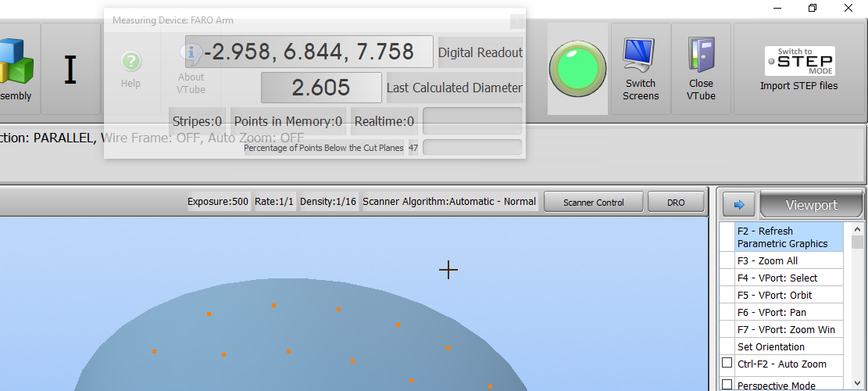Select F2 - Refresh Parametric Graphics

point(788,237)
